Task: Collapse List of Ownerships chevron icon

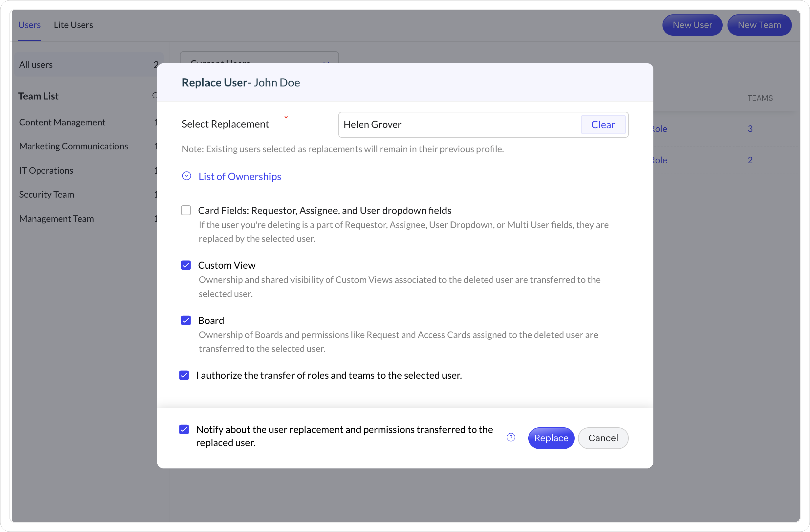Action: (x=187, y=176)
